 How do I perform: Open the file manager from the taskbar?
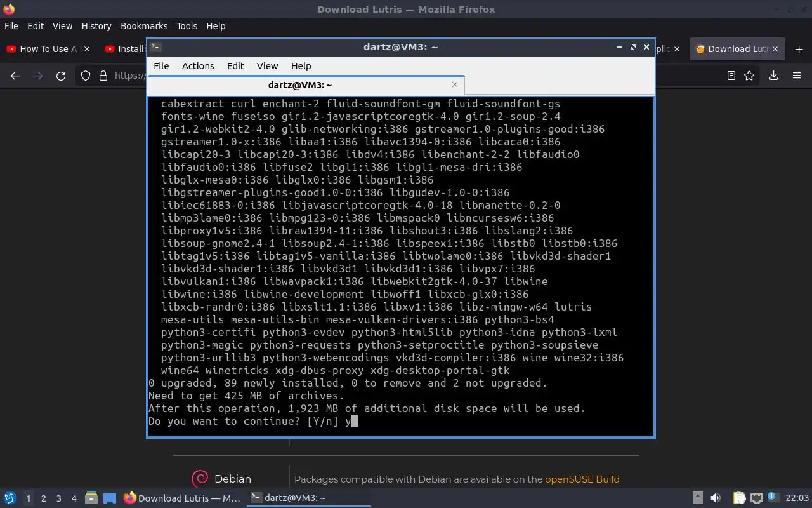point(91,498)
